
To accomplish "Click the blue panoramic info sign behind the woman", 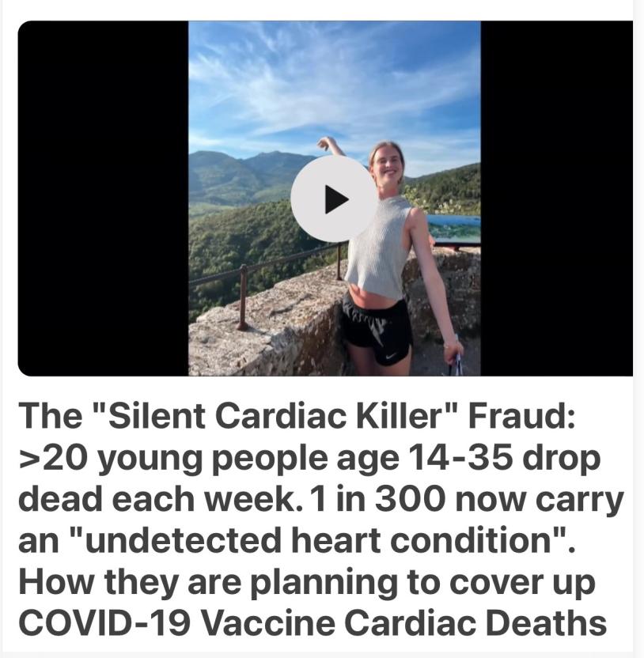I will point(455,230).
